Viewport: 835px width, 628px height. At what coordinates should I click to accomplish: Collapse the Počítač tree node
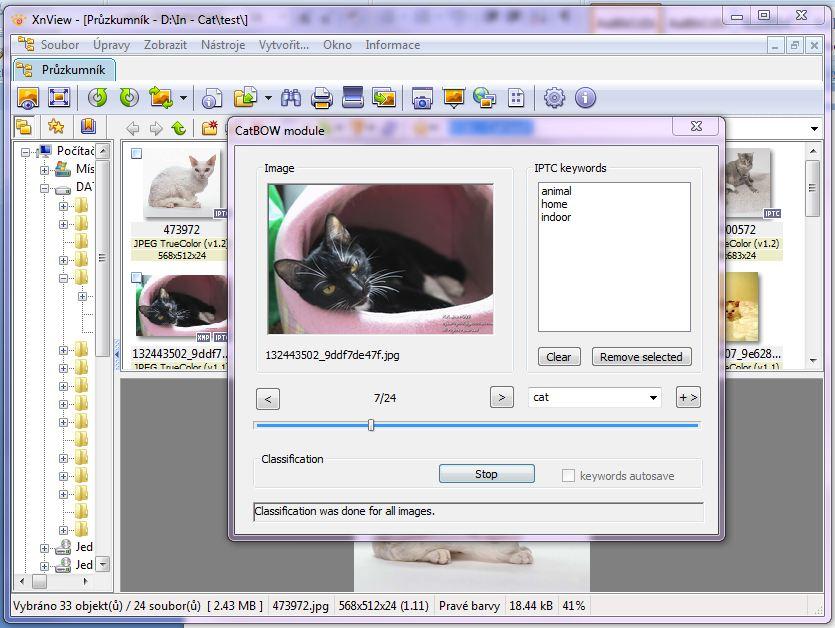(x=25, y=152)
